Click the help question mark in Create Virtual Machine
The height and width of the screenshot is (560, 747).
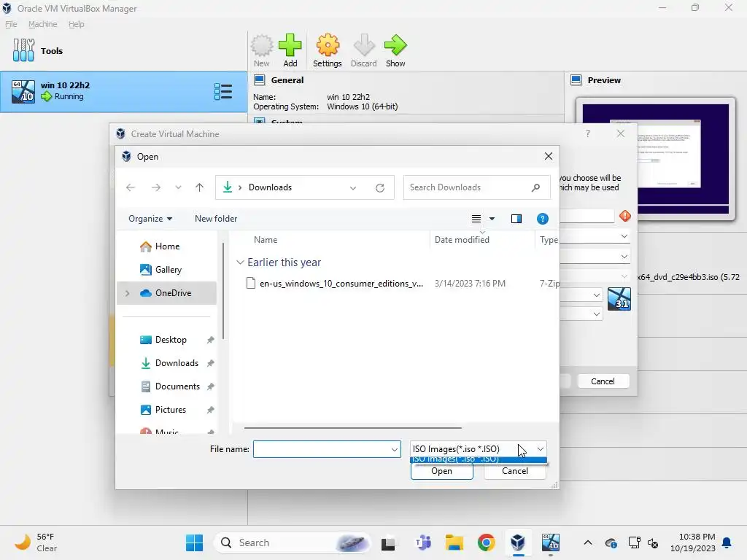[x=588, y=134]
